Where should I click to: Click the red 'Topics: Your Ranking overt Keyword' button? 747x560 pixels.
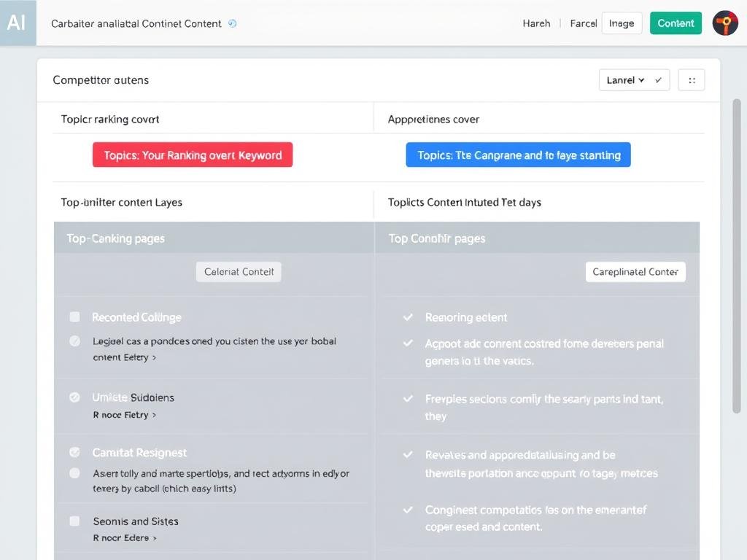click(x=193, y=155)
